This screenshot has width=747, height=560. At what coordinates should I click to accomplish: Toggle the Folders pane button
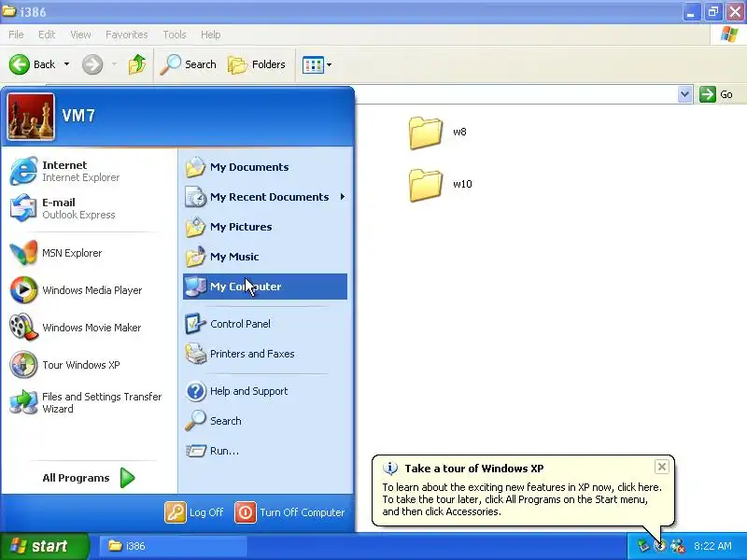pyautogui.click(x=257, y=64)
